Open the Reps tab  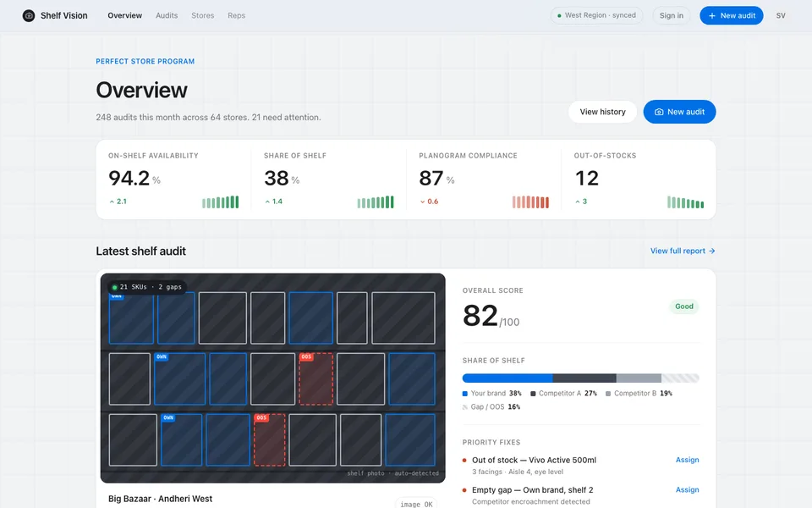click(x=237, y=15)
